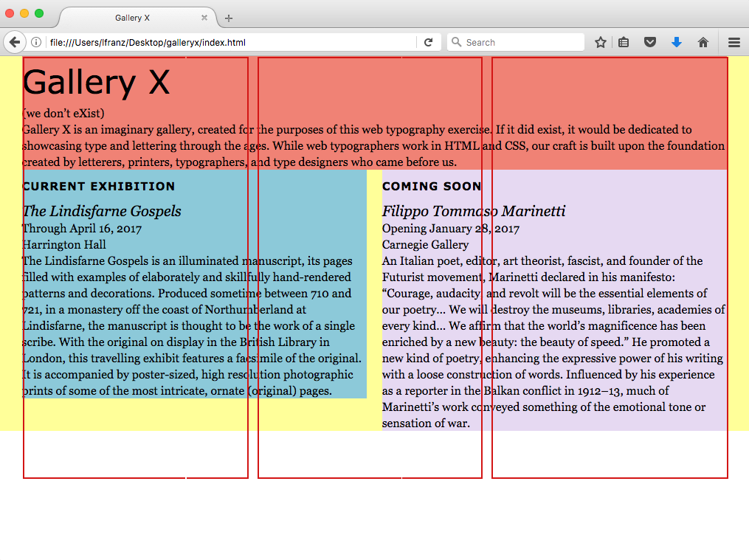The height and width of the screenshot is (560, 749).
Task: Click the browser Back arrow button
Action: pyautogui.click(x=13, y=43)
